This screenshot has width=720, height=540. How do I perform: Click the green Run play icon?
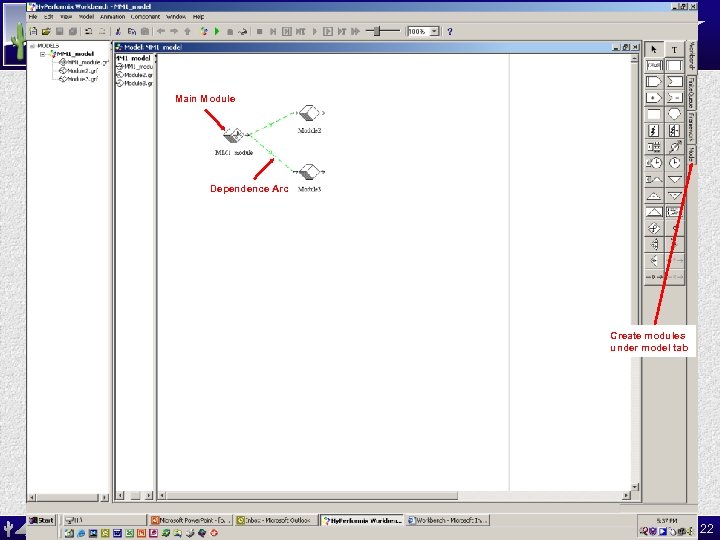[x=217, y=31]
